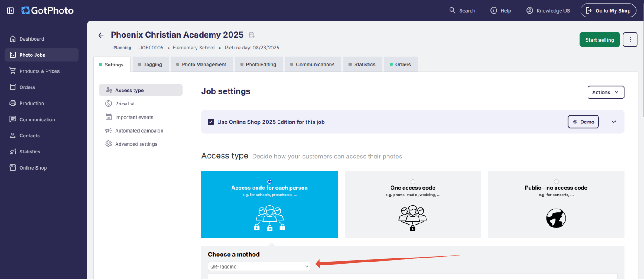Select Important events settings section
644x279 pixels.
(141, 117)
